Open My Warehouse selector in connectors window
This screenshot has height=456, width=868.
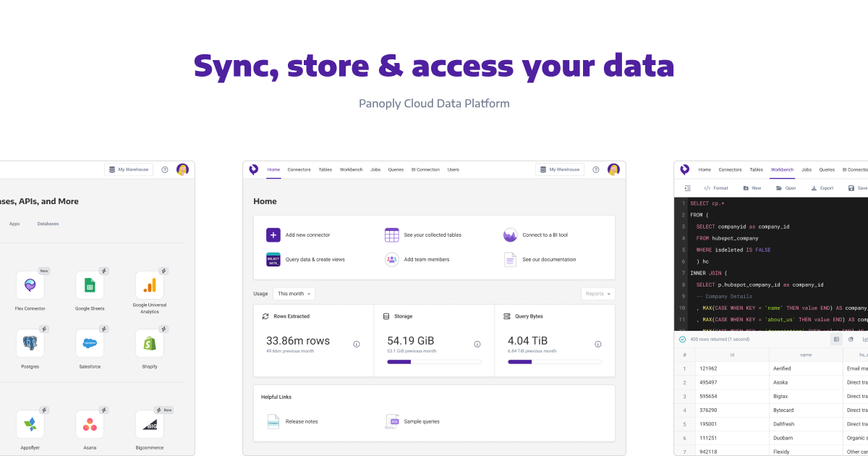pos(129,169)
